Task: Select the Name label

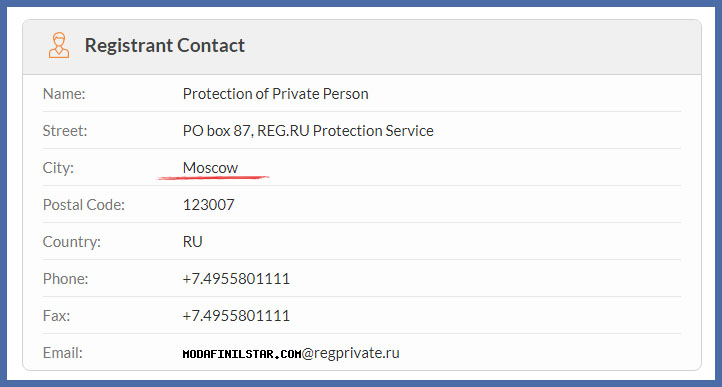Action: (64, 94)
